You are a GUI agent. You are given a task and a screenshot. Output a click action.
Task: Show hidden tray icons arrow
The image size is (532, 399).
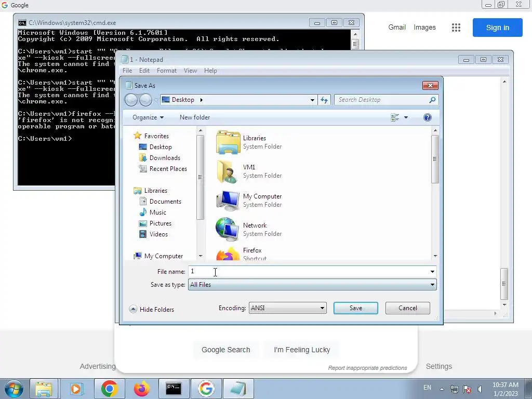coord(442,389)
